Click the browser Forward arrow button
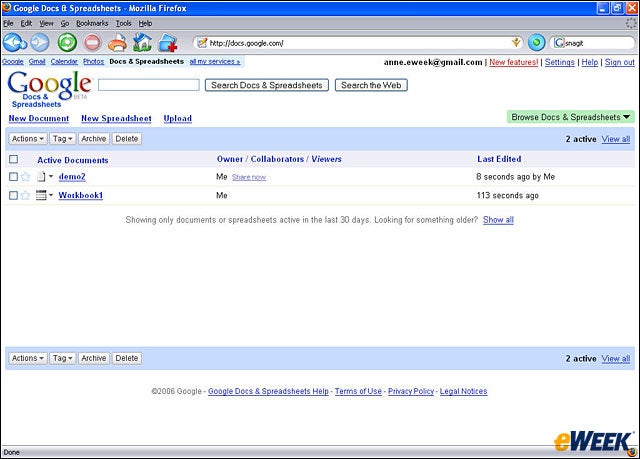 tap(40, 42)
